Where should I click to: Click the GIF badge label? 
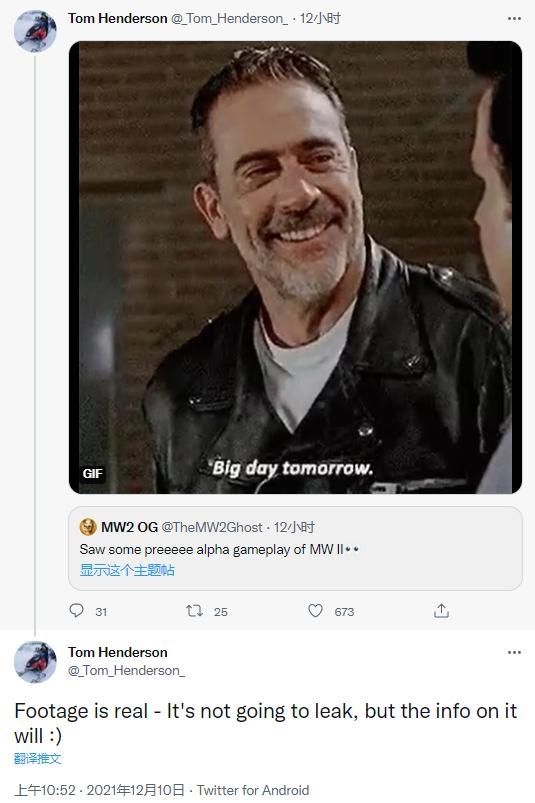[x=92, y=474]
